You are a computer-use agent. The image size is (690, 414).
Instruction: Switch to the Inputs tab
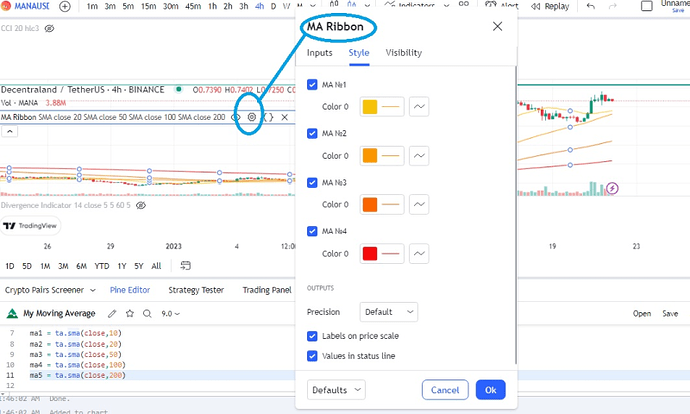(320, 52)
